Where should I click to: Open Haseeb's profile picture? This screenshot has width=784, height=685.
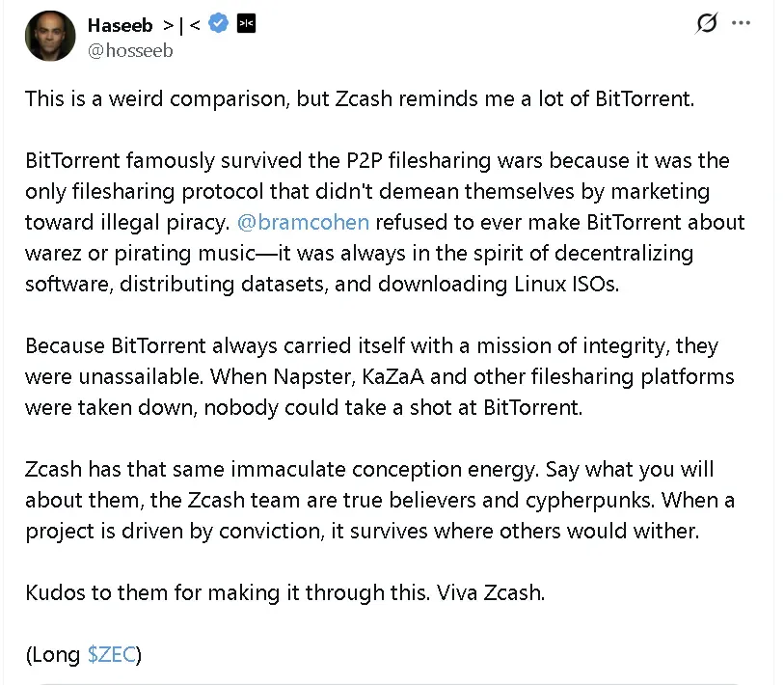point(49,36)
